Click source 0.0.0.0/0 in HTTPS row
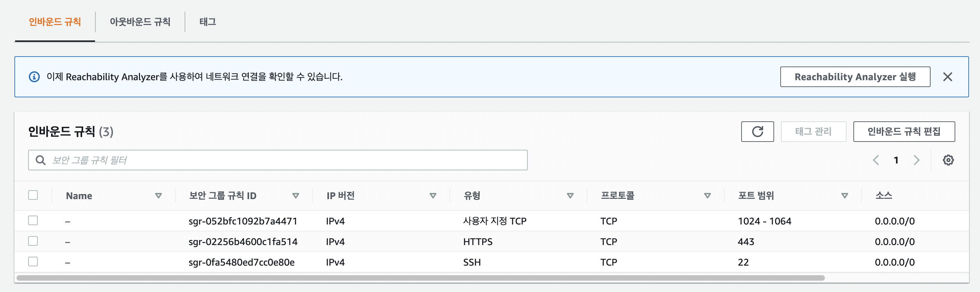 click(895, 241)
